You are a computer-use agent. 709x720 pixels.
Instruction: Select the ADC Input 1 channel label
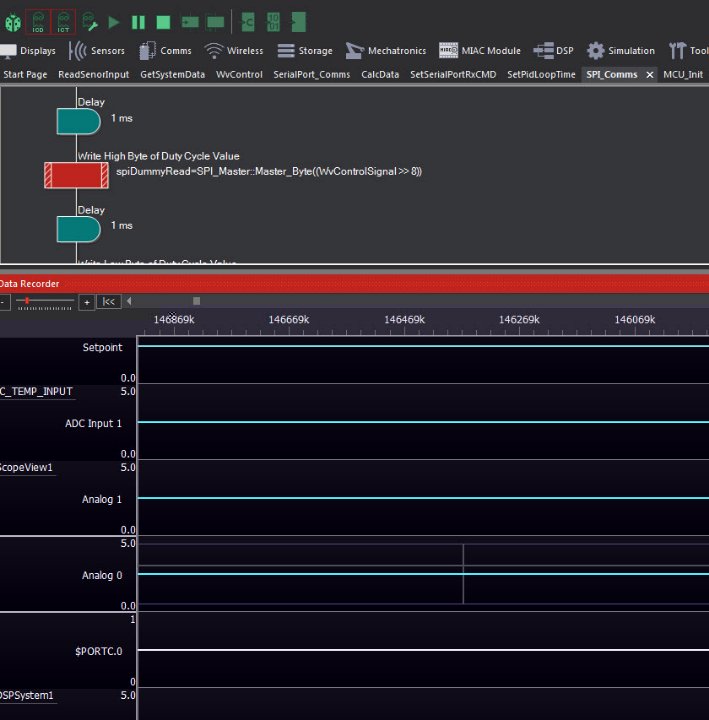[x=94, y=423]
